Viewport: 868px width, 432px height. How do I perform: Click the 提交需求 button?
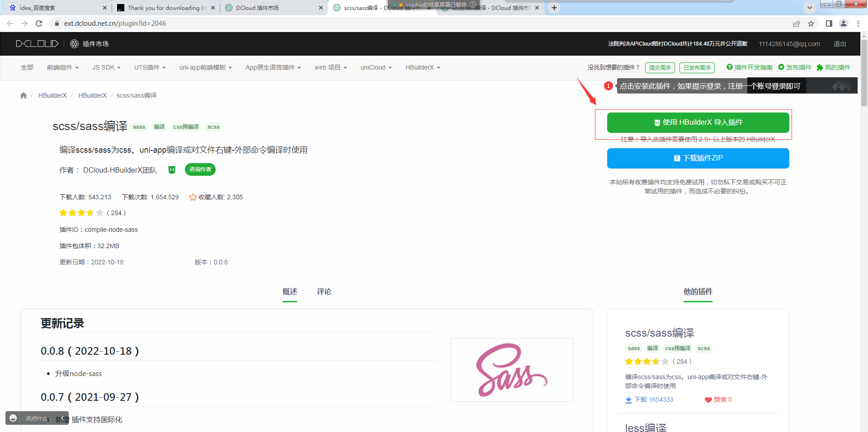[x=660, y=68]
